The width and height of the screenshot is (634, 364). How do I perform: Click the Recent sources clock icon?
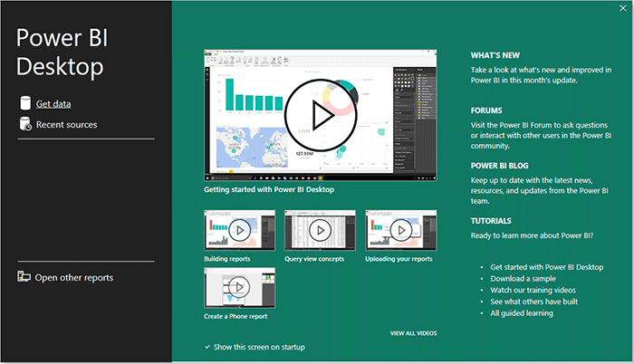point(25,125)
